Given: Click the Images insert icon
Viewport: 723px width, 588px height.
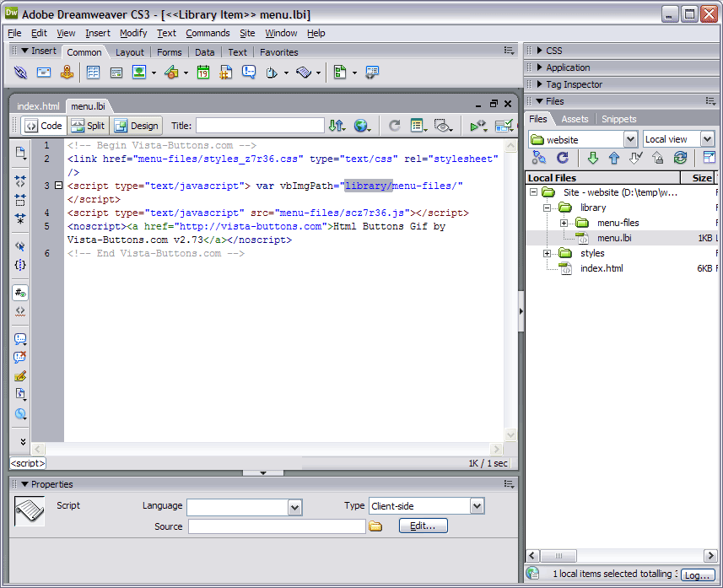Looking at the screenshot, I should (139, 73).
